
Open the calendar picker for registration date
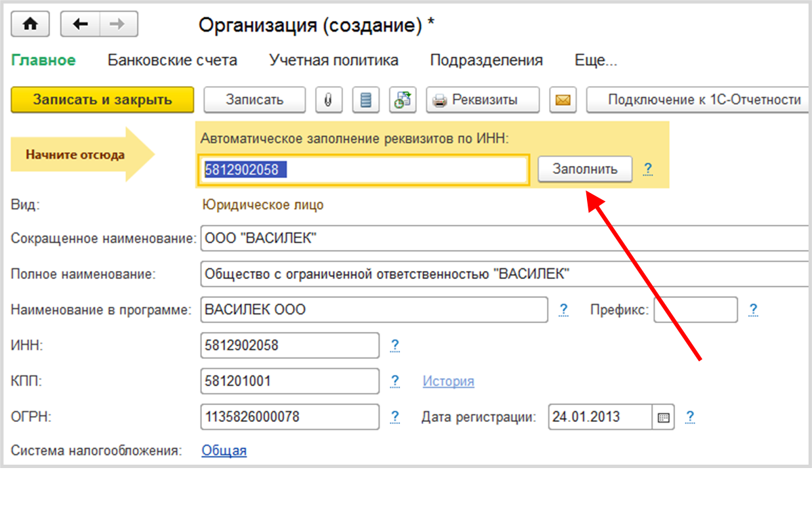[x=664, y=417]
